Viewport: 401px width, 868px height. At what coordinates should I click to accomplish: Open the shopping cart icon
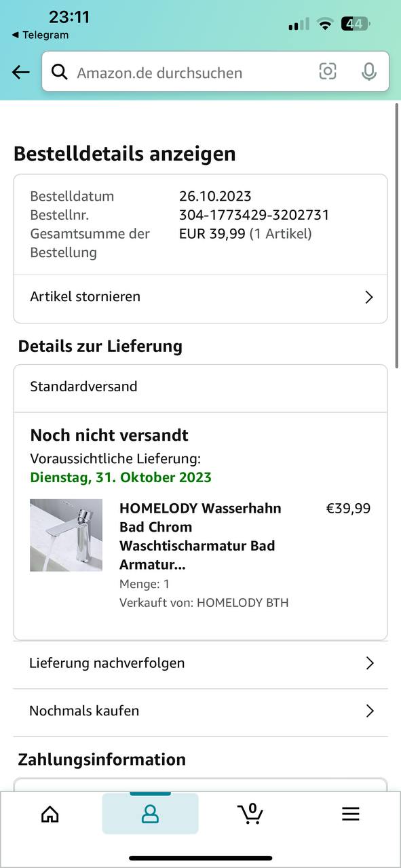pos(250,813)
